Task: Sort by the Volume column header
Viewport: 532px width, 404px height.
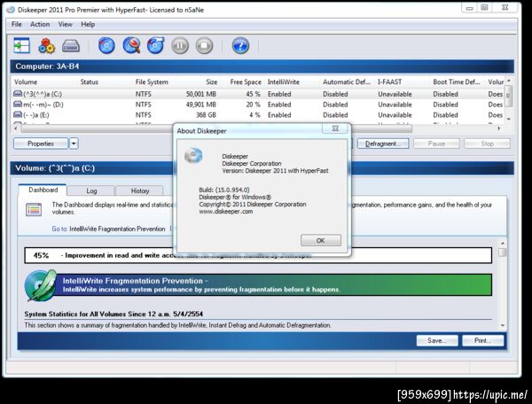Action: click(x=26, y=82)
